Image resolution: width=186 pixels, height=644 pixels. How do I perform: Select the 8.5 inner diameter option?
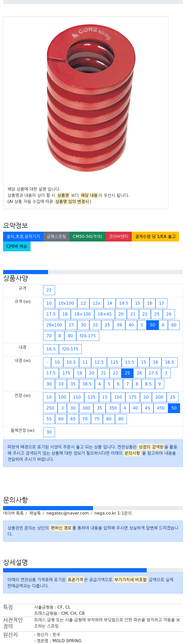(148, 384)
